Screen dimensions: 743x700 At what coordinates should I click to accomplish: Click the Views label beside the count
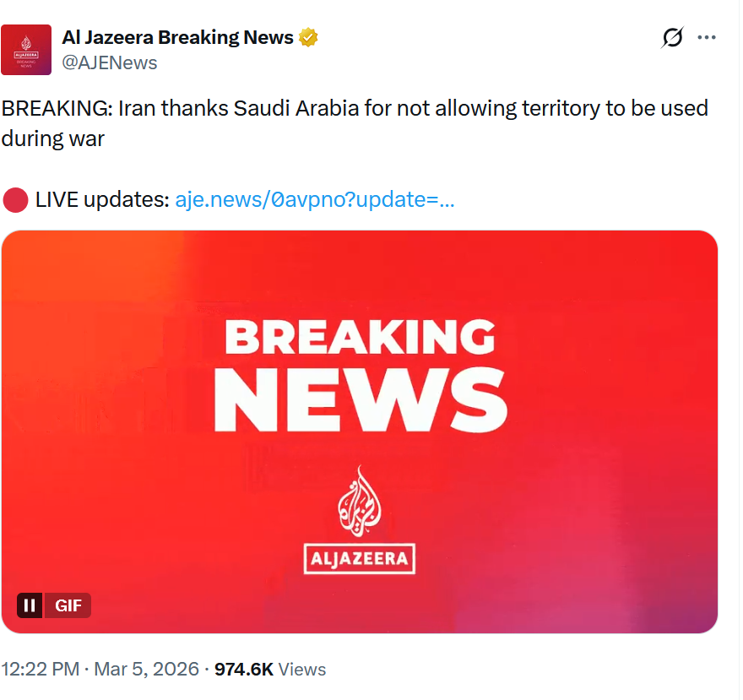pos(302,670)
